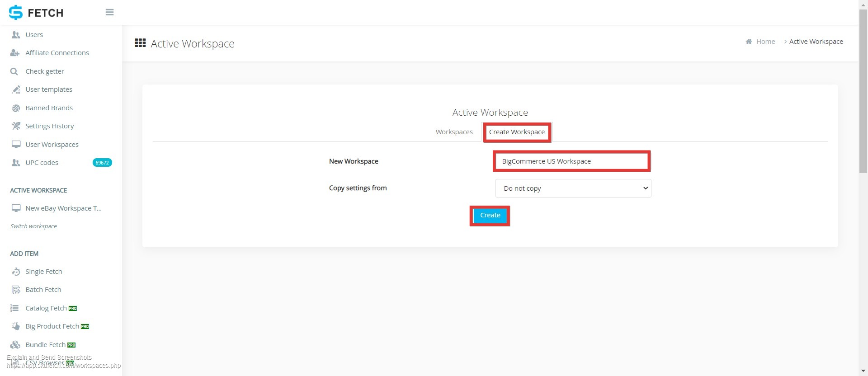The image size is (868, 376).
Task: Switch to the Workspaces tab
Action: click(454, 132)
